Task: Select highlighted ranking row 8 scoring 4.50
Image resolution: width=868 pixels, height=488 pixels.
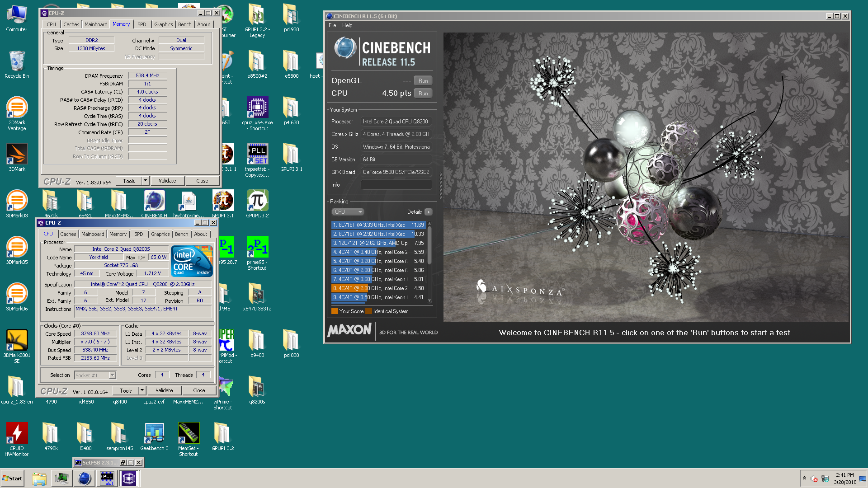Action: pyautogui.click(x=378, y=288)
